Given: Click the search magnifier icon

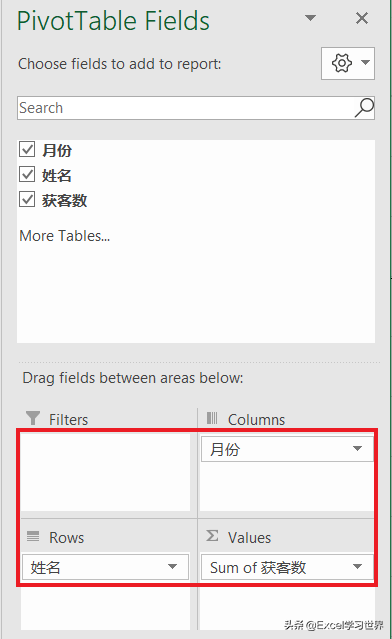Looking at the screenshot, I should [364, 108].
